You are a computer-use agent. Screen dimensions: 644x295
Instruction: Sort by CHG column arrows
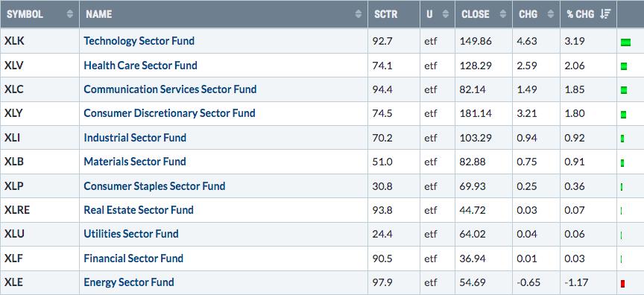pos(551,14)
